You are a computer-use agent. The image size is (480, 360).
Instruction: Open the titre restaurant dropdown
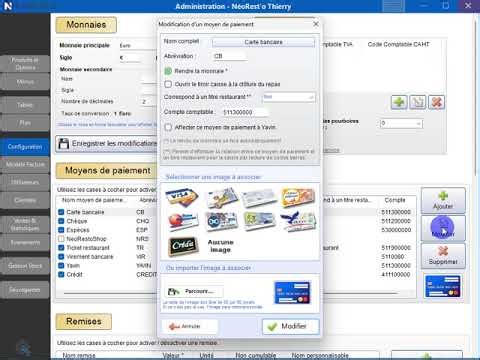(288, 97)
